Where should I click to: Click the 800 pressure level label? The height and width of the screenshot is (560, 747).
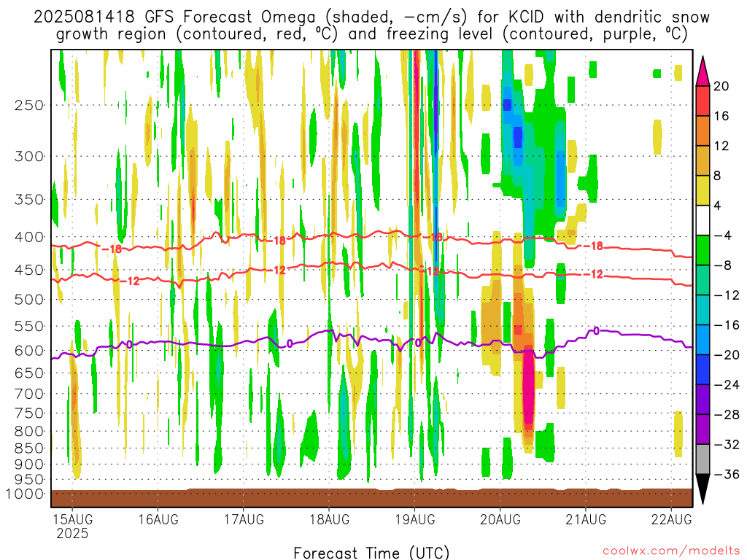click(29, 432)
